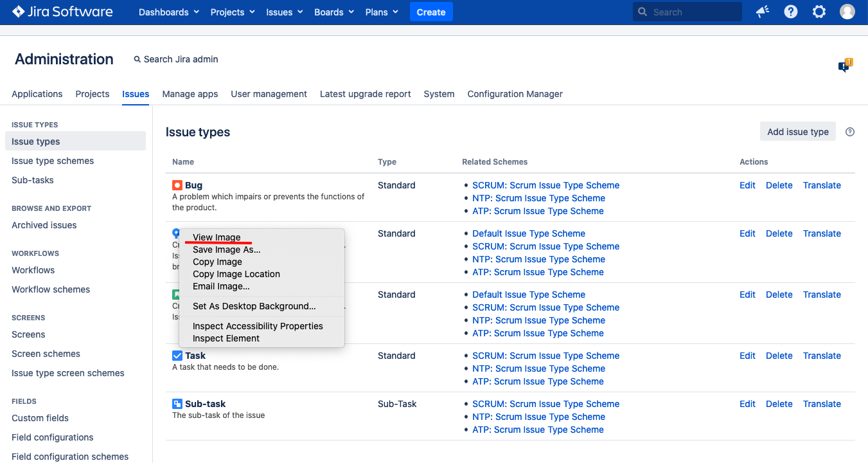Click the notification speech bubble icon
Image resolution: width=868 pixels, height=463 pixels.
(845, 65)
